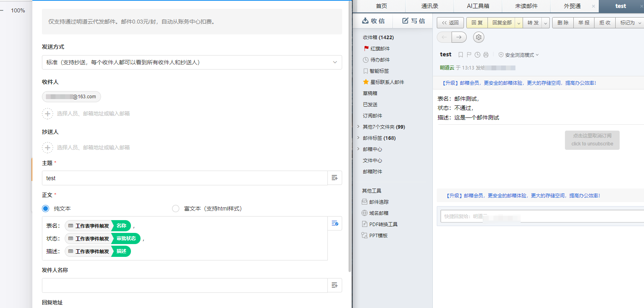Click the mail settings gear icon

click(x=478, y=37)
